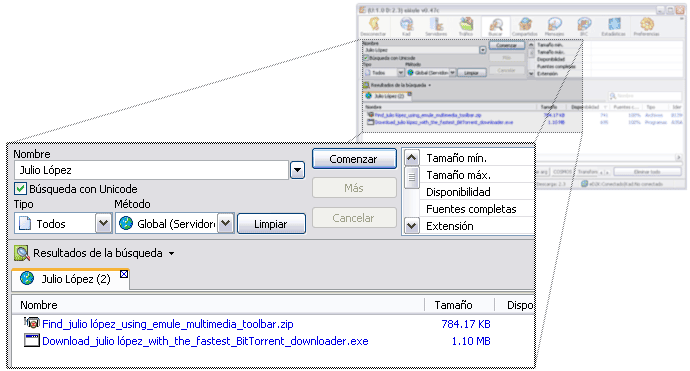This screenshot has height=371, width=690.
Task: Click eD2K:Conectado status bar text
Action: pos(626,184)
